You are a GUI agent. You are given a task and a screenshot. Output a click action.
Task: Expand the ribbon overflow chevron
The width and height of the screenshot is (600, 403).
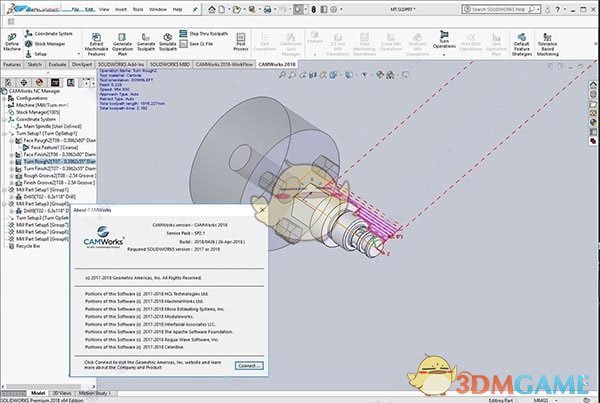(595, 44)
